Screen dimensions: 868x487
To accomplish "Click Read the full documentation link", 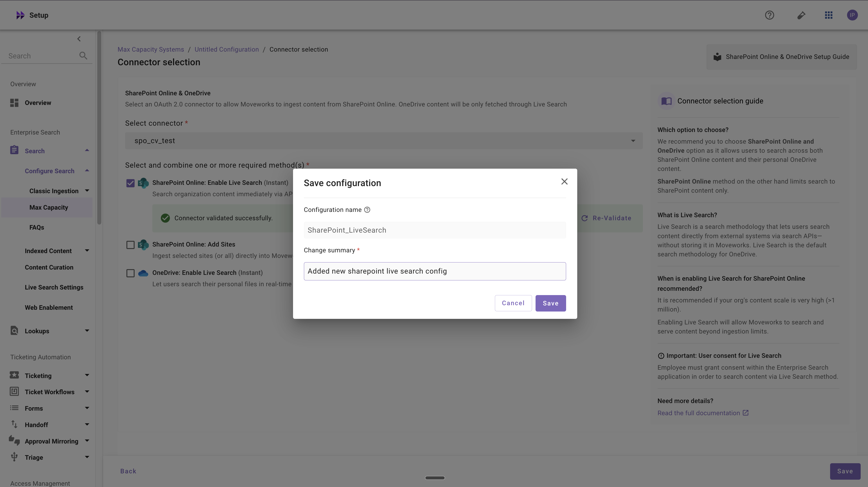I will pyautogui.click(x=698, y=413).
